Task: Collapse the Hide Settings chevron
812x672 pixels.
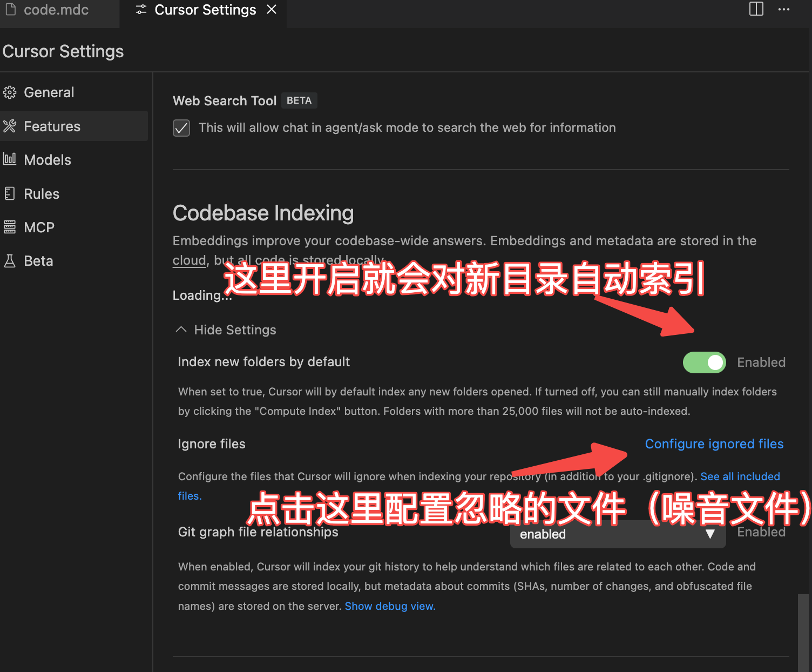Action: point(181,330)
